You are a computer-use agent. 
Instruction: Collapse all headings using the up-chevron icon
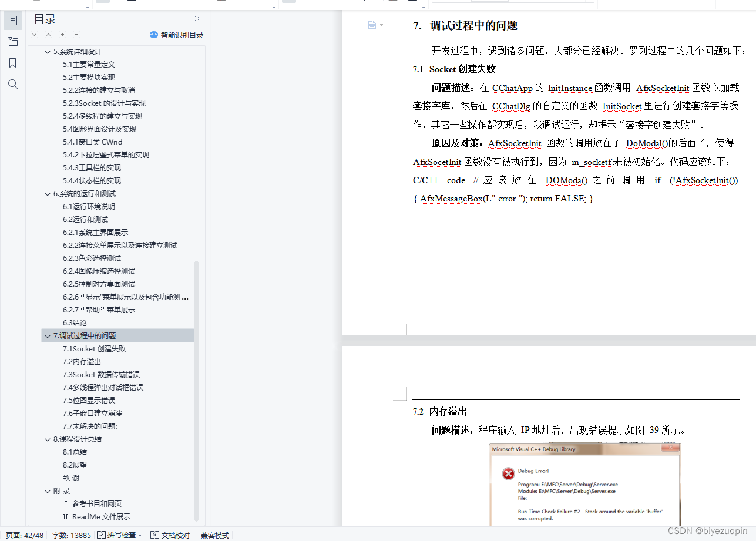(48, 35)
